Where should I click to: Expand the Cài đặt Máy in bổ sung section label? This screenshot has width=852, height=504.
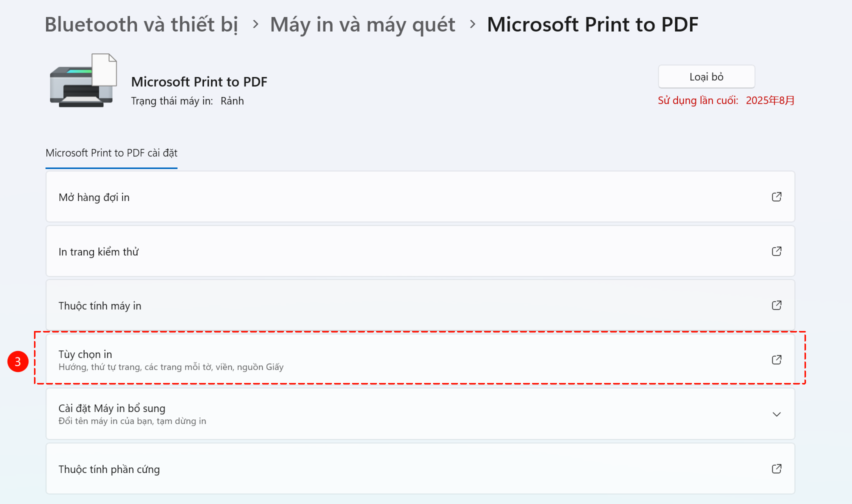(112, 408)
